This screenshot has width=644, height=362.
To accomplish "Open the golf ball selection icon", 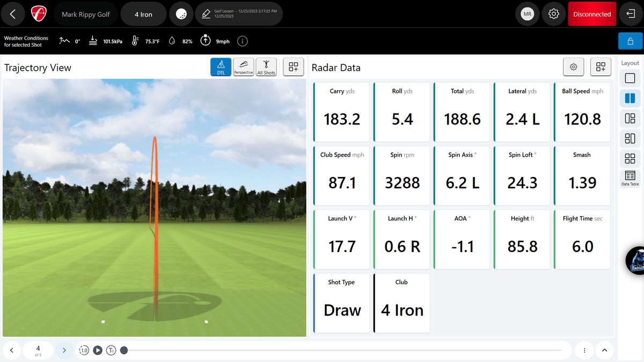I will (x=181, y=14).
